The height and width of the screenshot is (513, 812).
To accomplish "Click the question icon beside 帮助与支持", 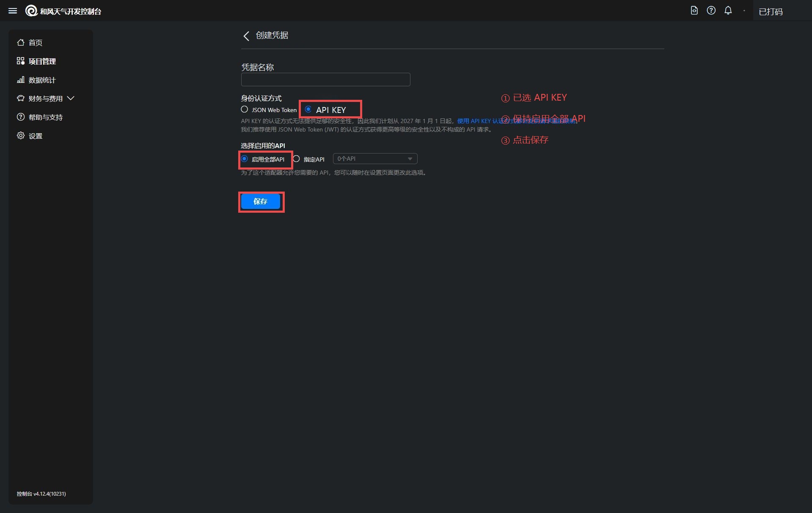I will coord(20,117).
